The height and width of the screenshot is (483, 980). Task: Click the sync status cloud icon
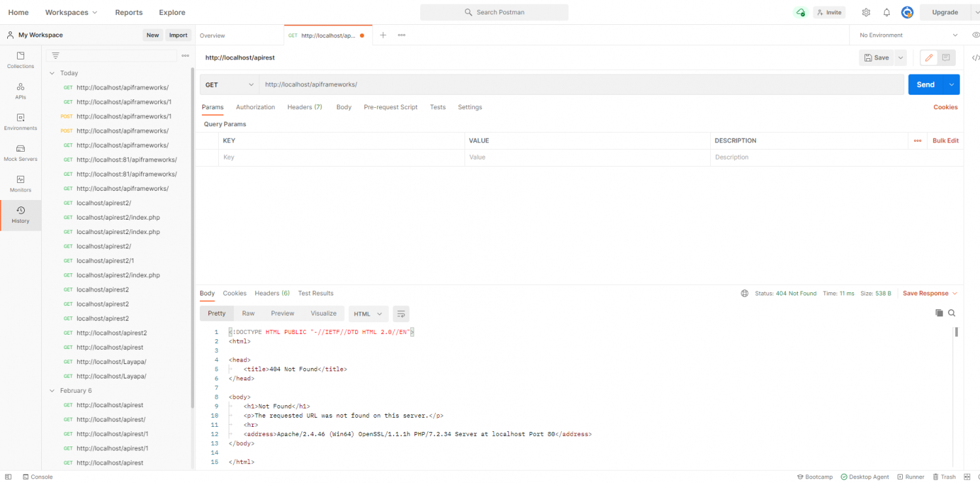(x=800, y=12)
